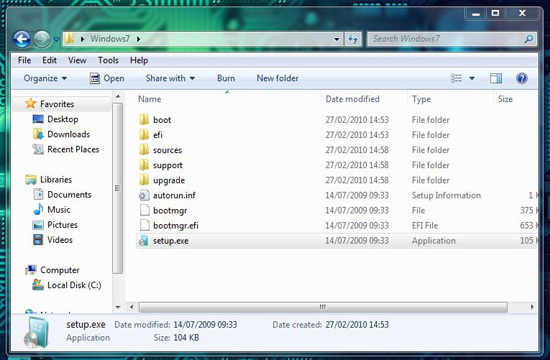
Task: Select the file name 'autorun.inf'
Action: [174, 195]
